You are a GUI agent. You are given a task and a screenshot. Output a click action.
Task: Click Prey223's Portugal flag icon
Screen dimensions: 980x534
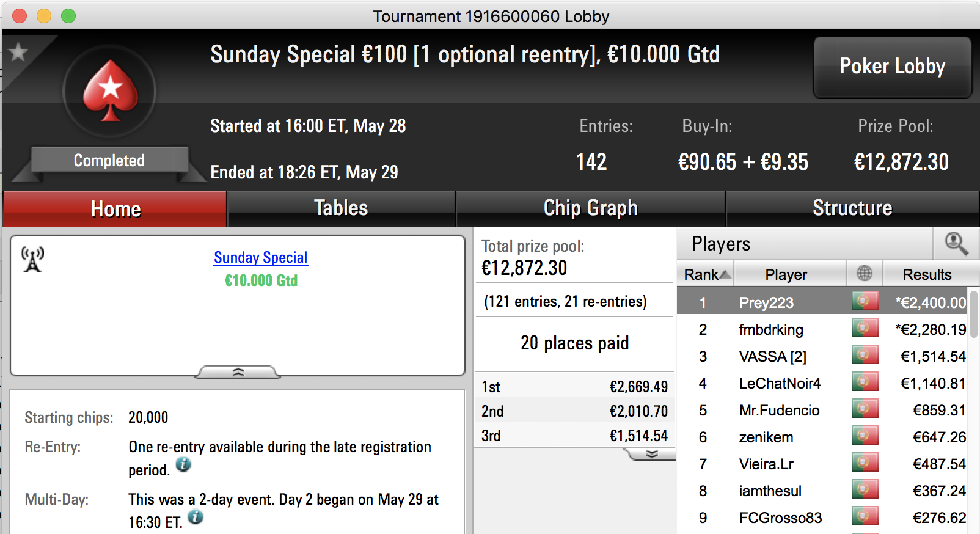(x=865, y=301)
